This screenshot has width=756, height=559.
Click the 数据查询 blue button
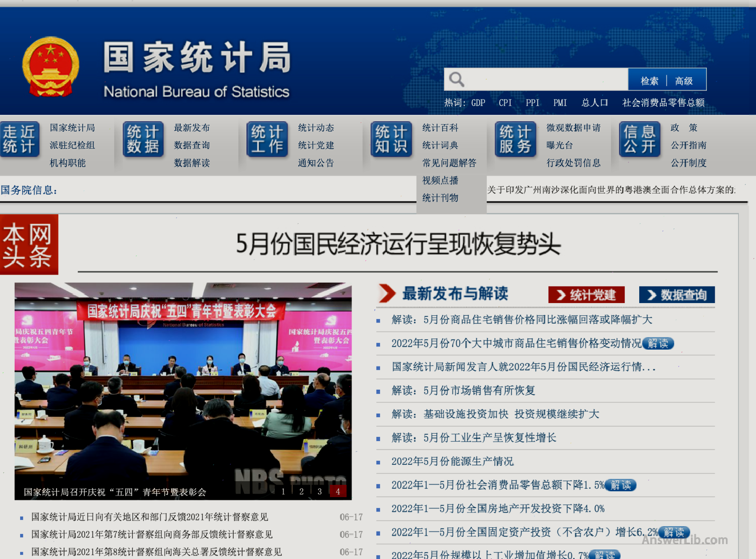point(677,295)
